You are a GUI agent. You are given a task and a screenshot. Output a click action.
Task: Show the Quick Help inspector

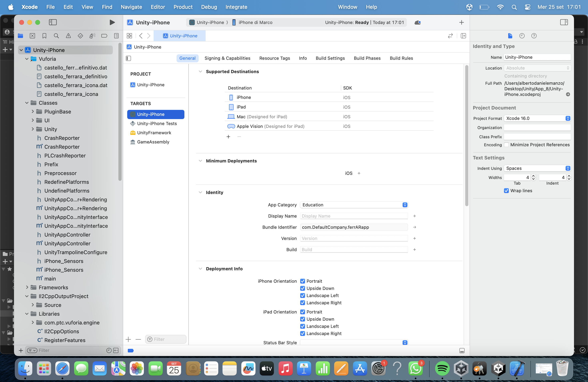534,36
